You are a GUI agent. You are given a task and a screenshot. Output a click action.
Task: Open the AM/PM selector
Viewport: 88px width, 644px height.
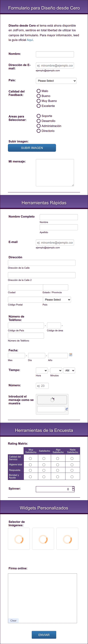[x=69, y=371]
